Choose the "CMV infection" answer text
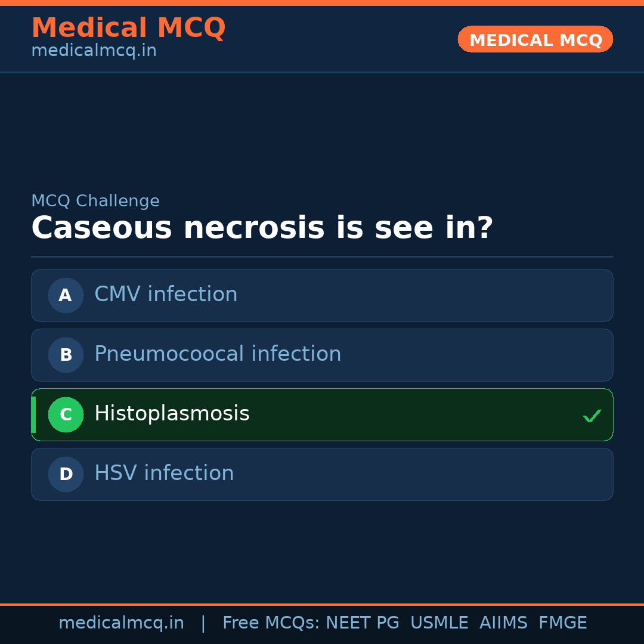Viewport: 644px width, 644px height. pyautogui.click(x=166, y=295)
